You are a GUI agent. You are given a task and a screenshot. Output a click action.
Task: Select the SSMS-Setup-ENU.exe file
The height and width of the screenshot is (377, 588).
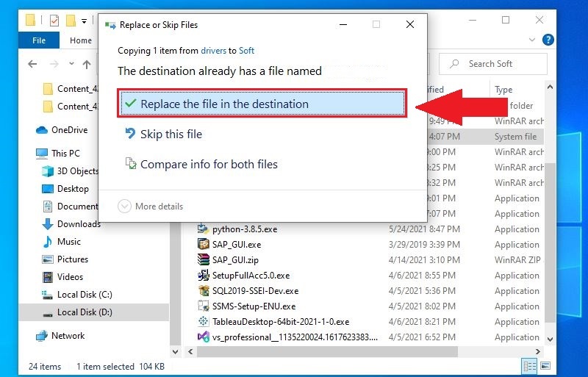click(254, 306)
